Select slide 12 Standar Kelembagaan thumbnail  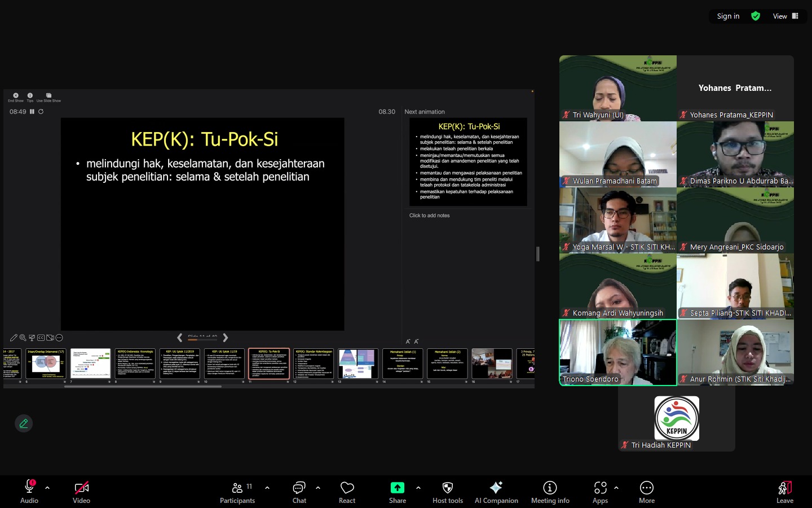pyautogui.click(x=314, y=364)
